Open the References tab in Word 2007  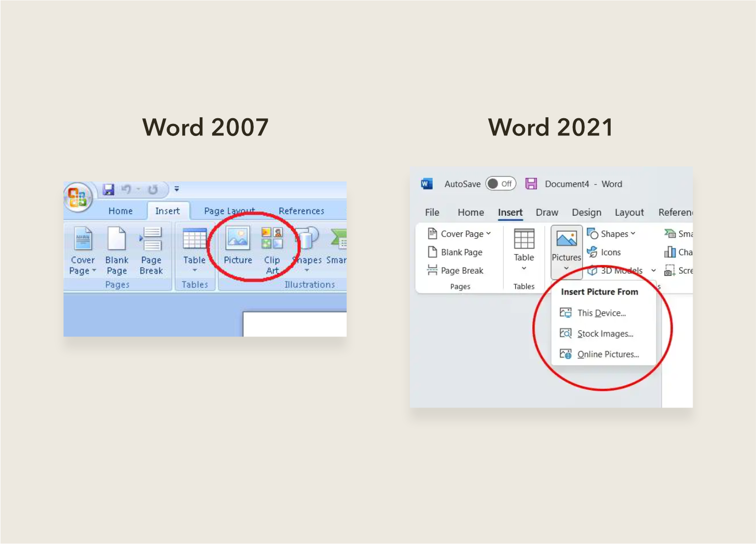pos(301,211)
